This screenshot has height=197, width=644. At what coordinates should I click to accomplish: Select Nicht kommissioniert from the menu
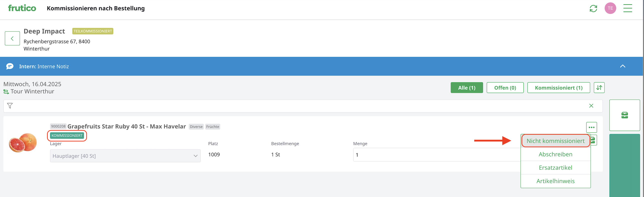(x=555, y=141)
